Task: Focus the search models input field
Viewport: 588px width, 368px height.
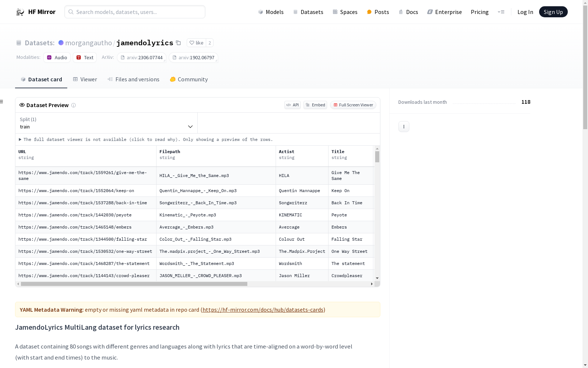Action: 135,12
